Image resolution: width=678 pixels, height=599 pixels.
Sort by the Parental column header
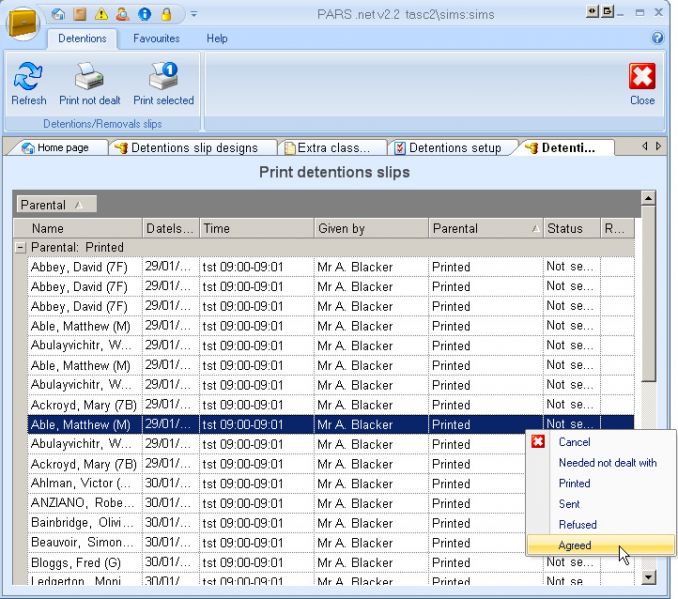[486, 228]
